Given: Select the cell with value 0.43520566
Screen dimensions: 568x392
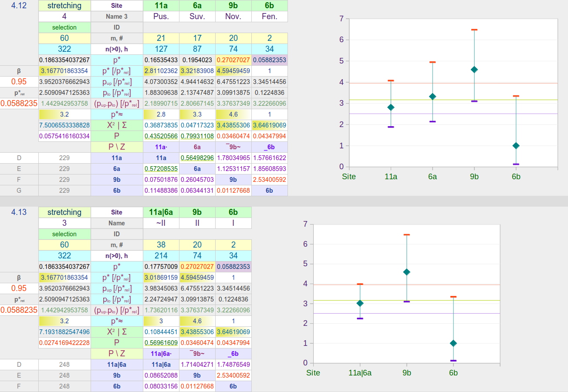Looking at the screenshot, I should pyautogui.click(x=161, y=136).
